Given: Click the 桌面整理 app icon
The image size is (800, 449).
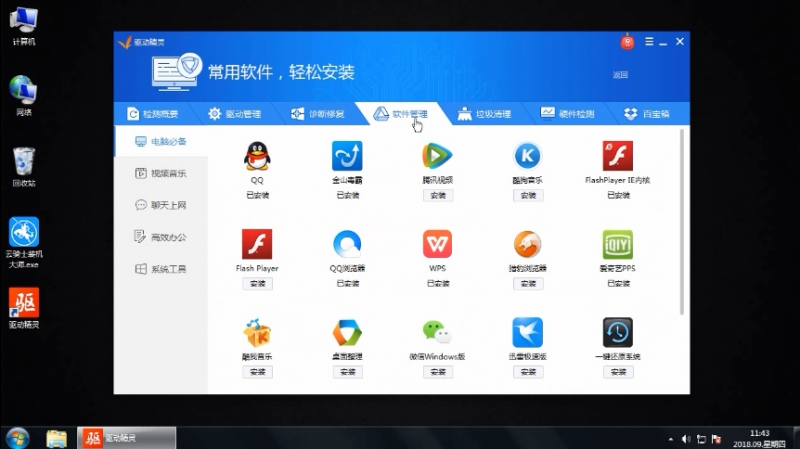Looking at the screenshot, I should 347,333.
